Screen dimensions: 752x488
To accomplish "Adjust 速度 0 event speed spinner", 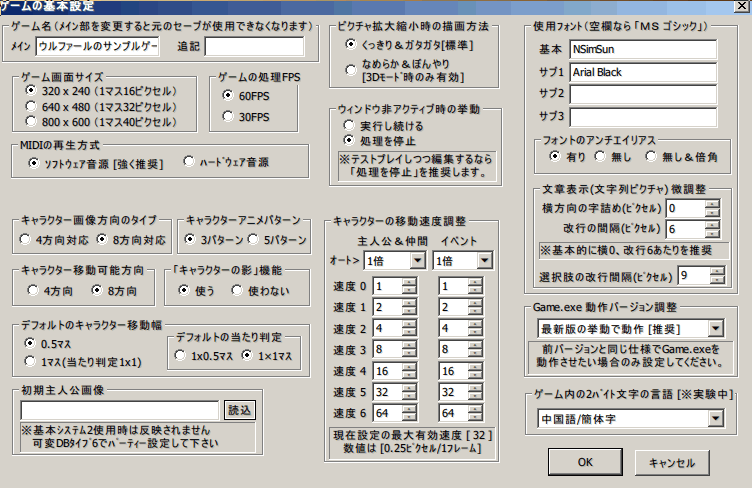I will coord(475,286).
